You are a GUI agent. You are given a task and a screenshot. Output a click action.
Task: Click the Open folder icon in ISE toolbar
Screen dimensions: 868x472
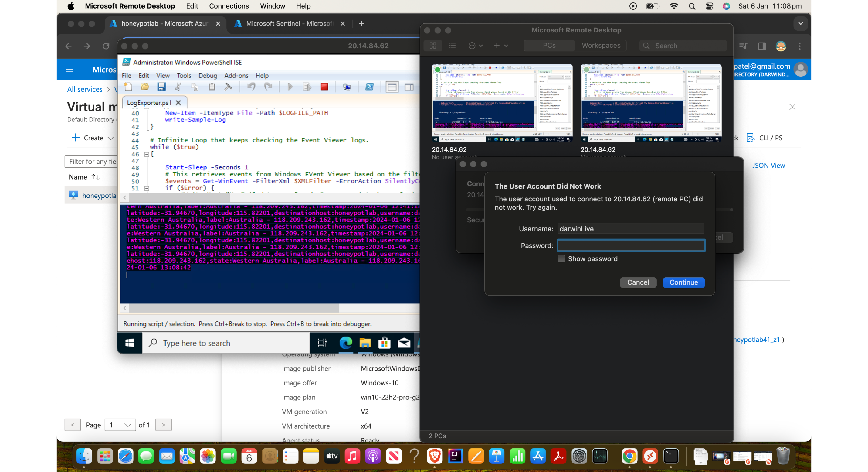pos(144,87)
